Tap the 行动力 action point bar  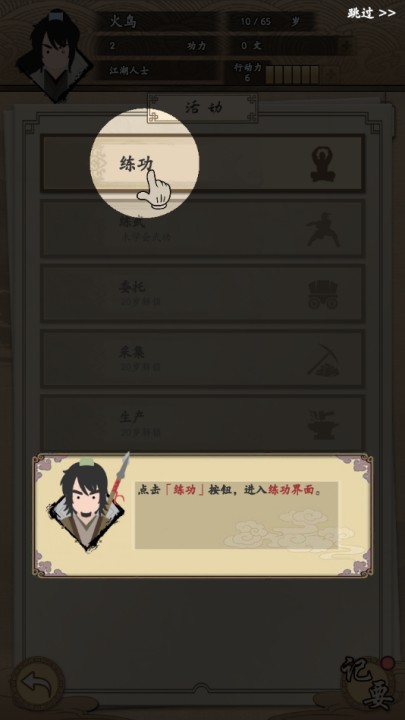coord(292,75)
